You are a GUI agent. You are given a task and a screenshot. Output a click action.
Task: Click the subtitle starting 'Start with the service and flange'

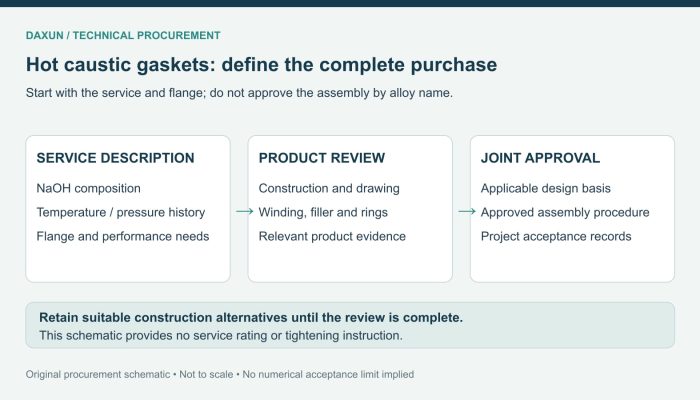(x=239, y=93)
